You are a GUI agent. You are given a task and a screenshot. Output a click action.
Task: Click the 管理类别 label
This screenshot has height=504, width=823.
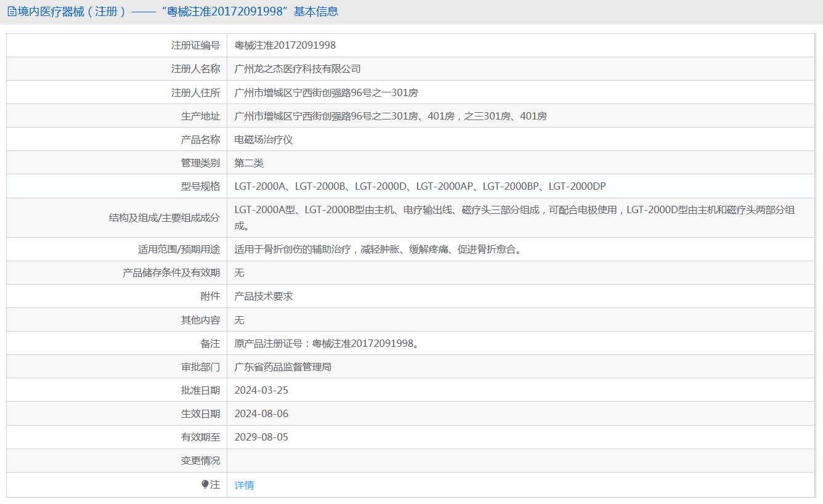coord(200,163)
